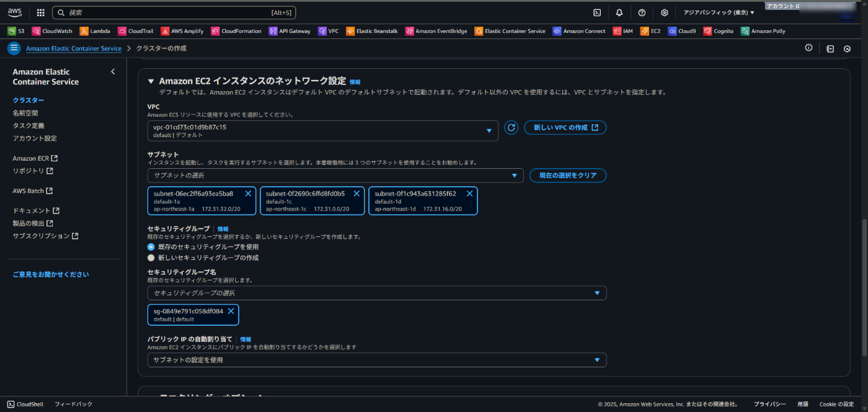Viewport: 868px width, 412px height.
Task: Open Cognito favorite shortcut
Action: tap(719, 31)
